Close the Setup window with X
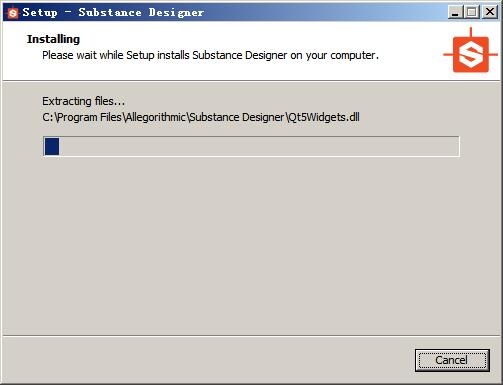 click(490, 12)
